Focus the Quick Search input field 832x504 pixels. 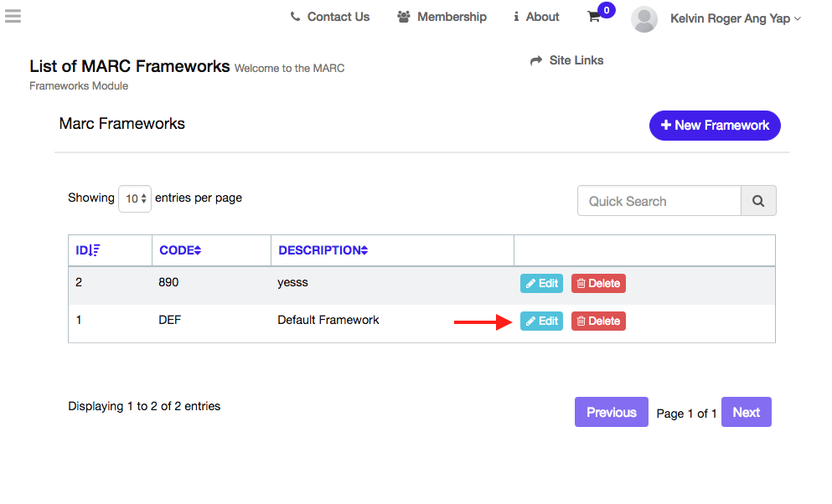click(x=659, y=201)
